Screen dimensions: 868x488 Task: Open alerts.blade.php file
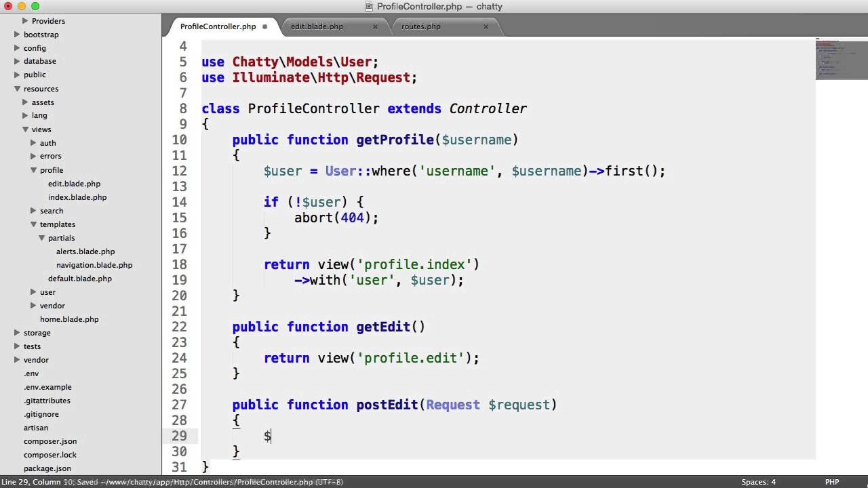coord(85,251)
